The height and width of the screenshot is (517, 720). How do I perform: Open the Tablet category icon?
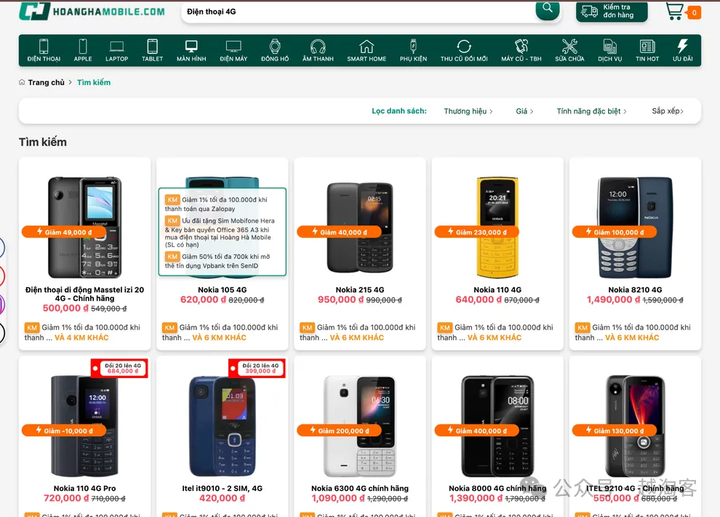tap(152, 50)
